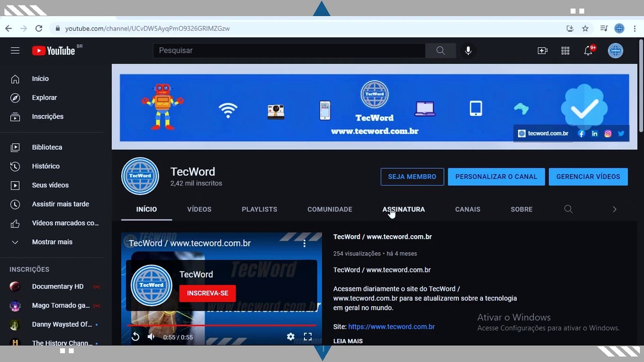This screenshot has height=362, width=644.
Task: Go to the YouTube home logo
Action: pos(54,50)
